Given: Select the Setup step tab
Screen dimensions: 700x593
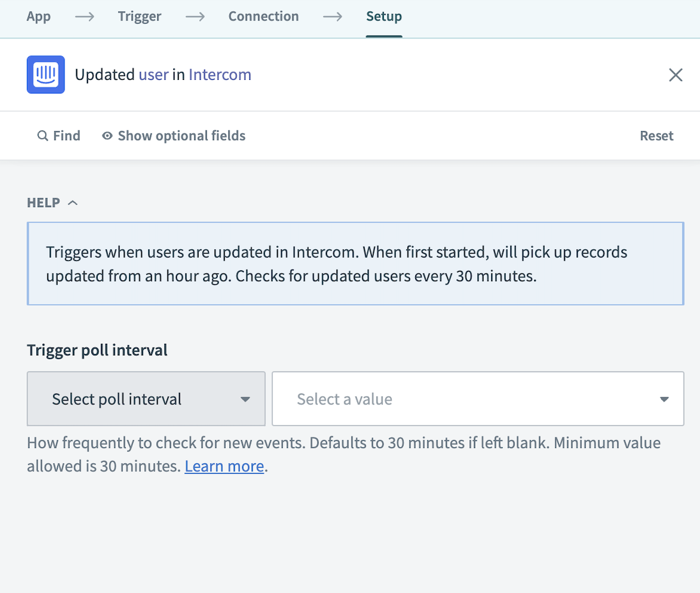Looking at the screenshot, I should 384,17.
